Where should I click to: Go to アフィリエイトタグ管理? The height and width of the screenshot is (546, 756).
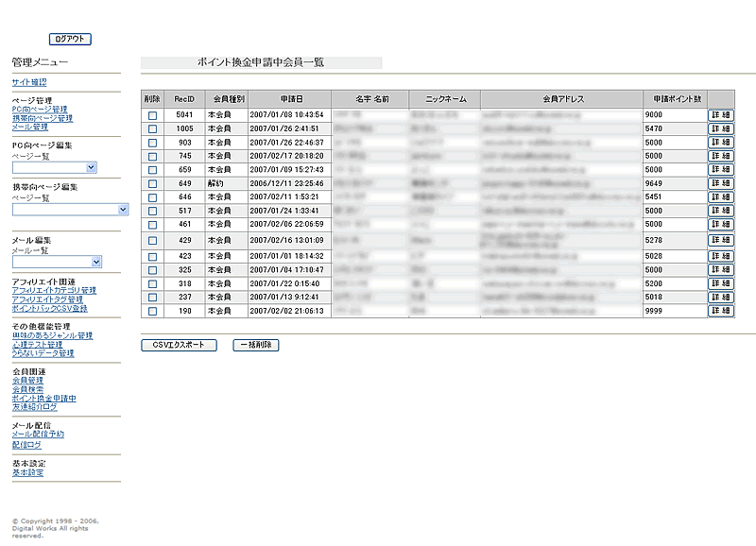click(x=47, y=299)
